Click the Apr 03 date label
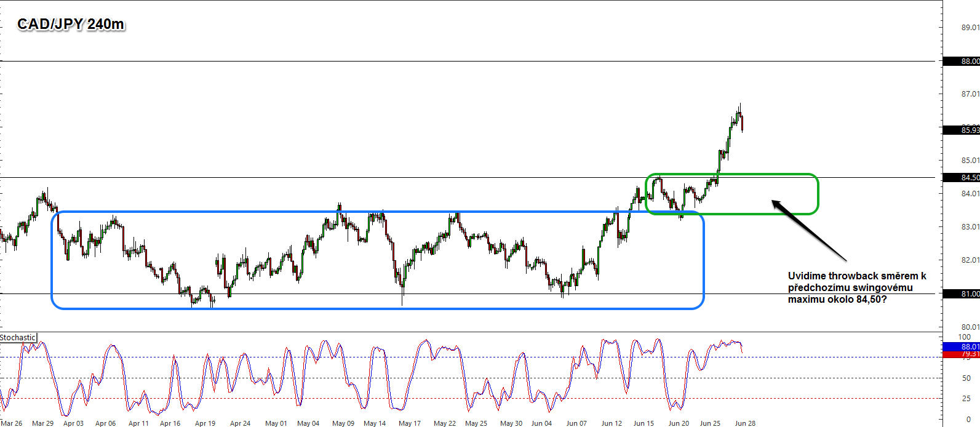980x427 pixels. pyautogui.click(x=73, y=423)
